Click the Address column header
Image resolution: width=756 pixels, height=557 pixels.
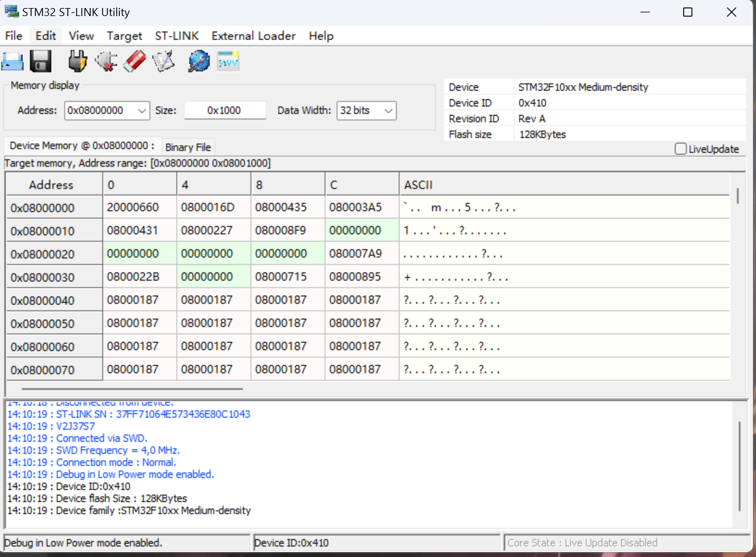[54, 185]
